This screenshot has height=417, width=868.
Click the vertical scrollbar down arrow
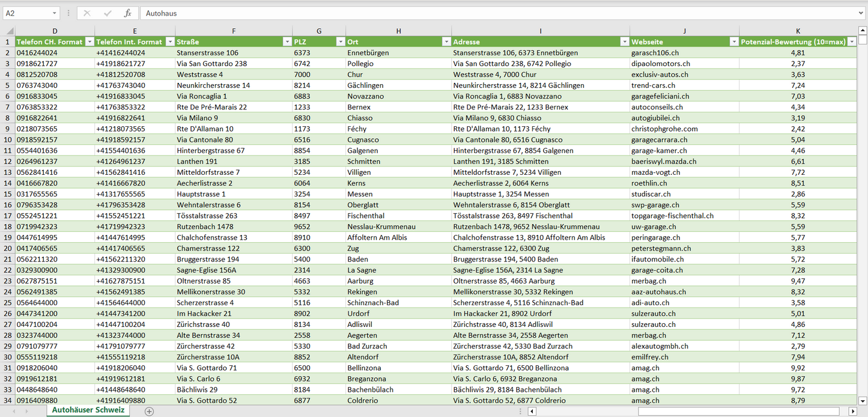pos(863,400)
